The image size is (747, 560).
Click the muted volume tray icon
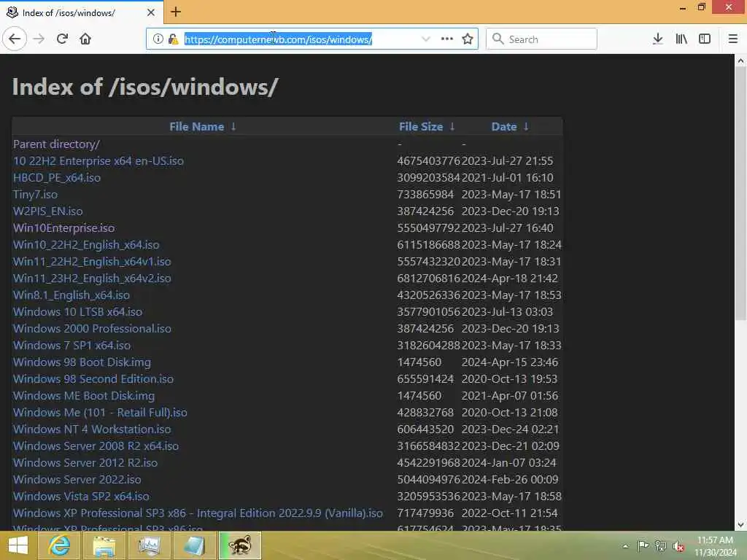(678, 546)
